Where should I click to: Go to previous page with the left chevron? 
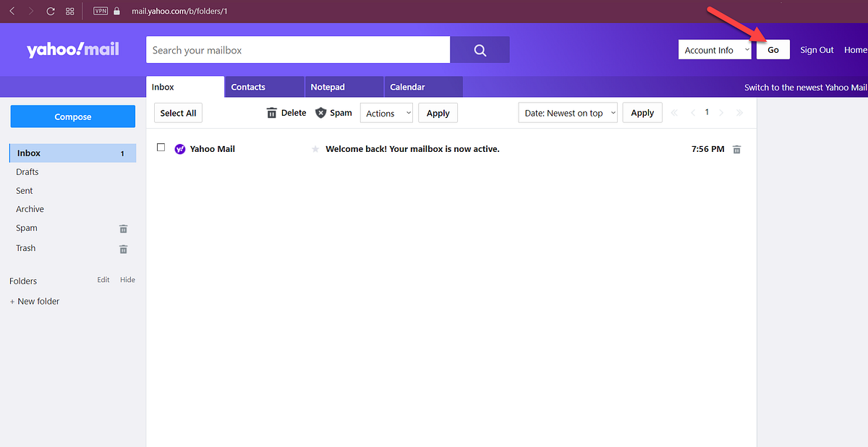click(x=692, y=113)
